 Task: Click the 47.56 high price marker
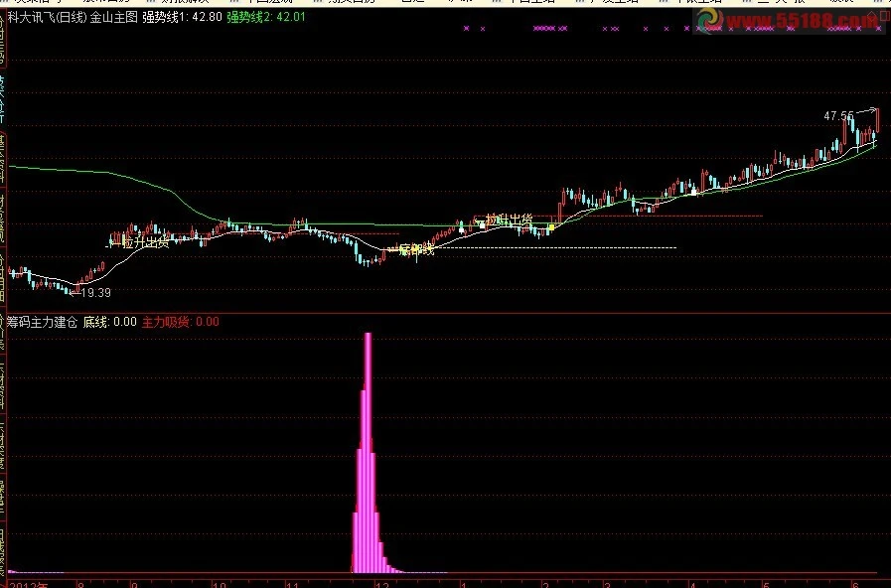[x=837, y=116]
